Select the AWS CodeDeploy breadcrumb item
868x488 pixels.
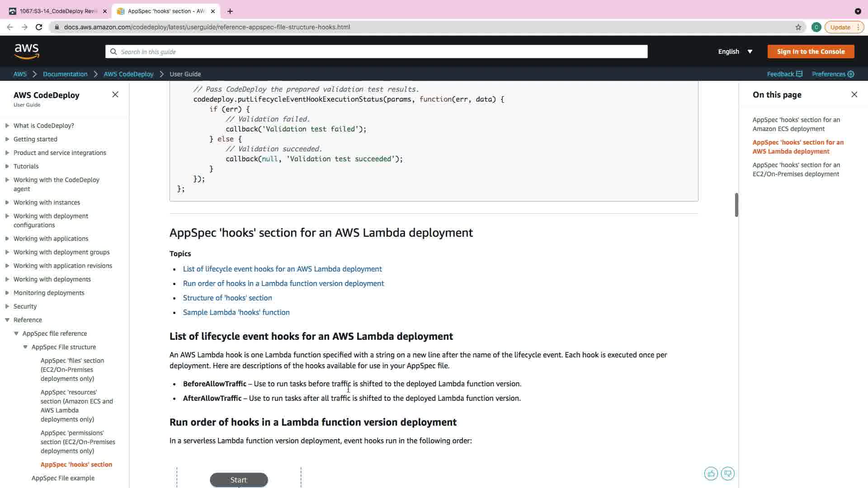click(x=128, y=74)
